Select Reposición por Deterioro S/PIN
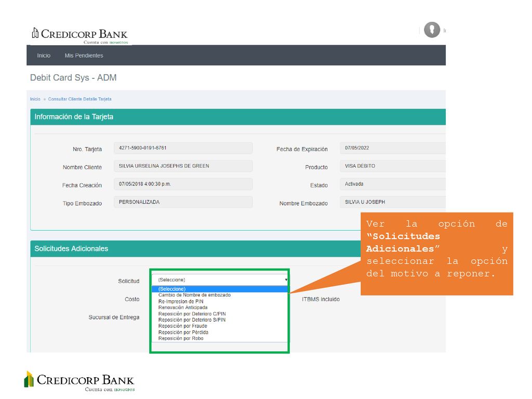Image resolution: width=532 pixels, height=399 pixels. (192, 320)
